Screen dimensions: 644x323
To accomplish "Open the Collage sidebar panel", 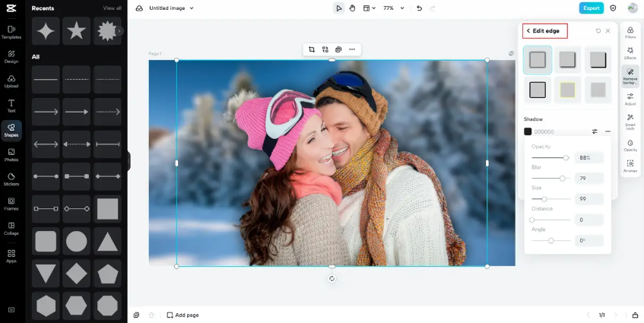I will (x=11, y=229).
